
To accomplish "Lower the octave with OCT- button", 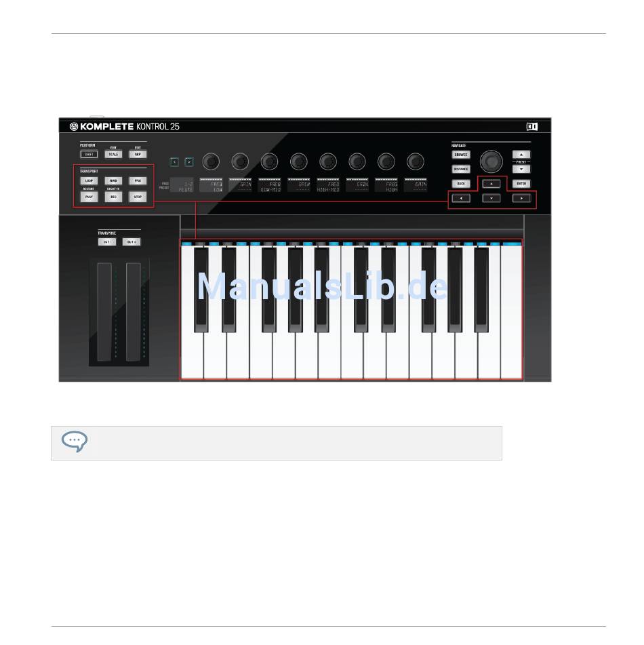I will tap(107, 242).
